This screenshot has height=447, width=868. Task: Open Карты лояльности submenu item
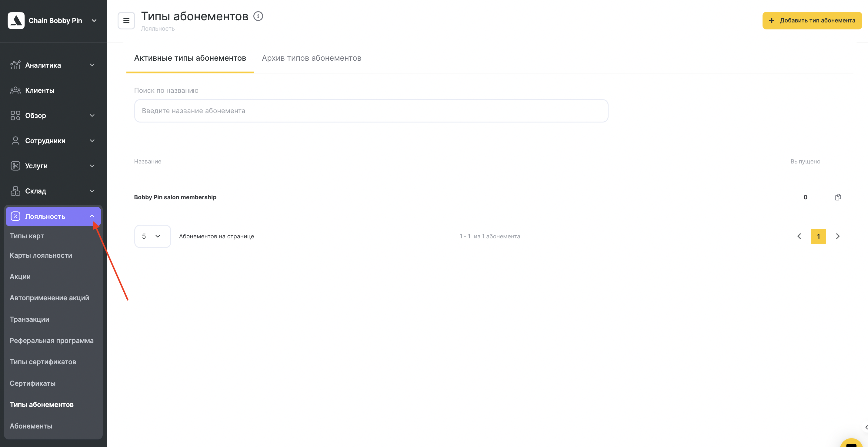click(x=41, y=255)
